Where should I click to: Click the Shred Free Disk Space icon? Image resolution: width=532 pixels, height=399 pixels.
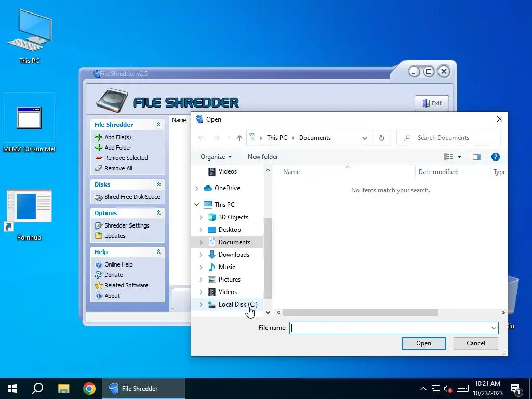pyautogui.click(x=98, y=197)
